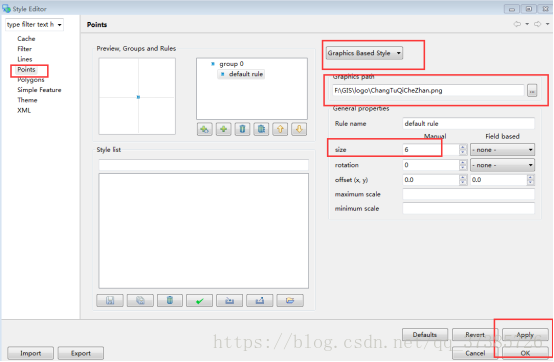Click the import style tray icon
The width and height of the screenshot is (554, 362).
pos(230,301)
